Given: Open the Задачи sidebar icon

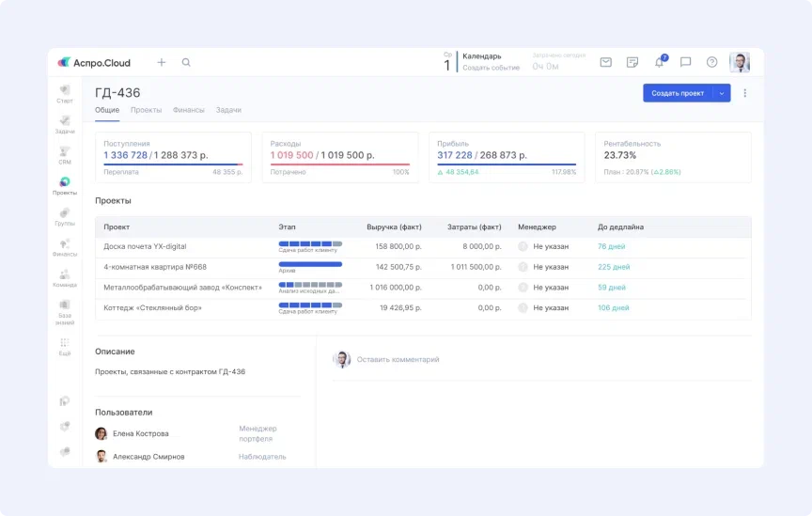Looking at the screenshot, I should 65,124.
